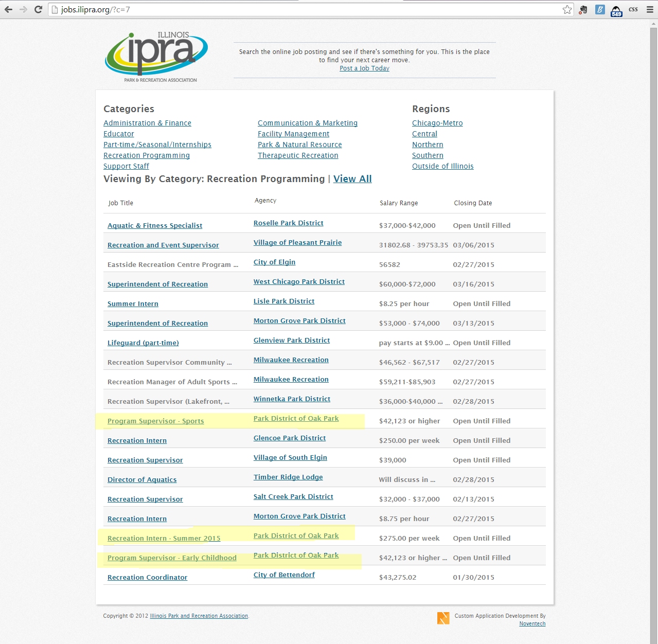658x644 pixels.
Task: Click the IPRA logo image
Action: (x=156, y=57)
